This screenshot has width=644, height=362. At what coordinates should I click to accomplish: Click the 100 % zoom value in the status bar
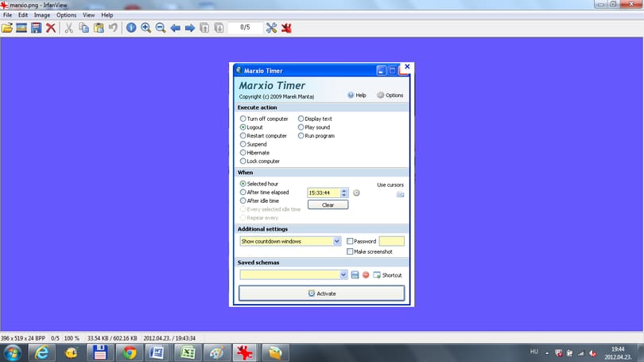[72, 338]
